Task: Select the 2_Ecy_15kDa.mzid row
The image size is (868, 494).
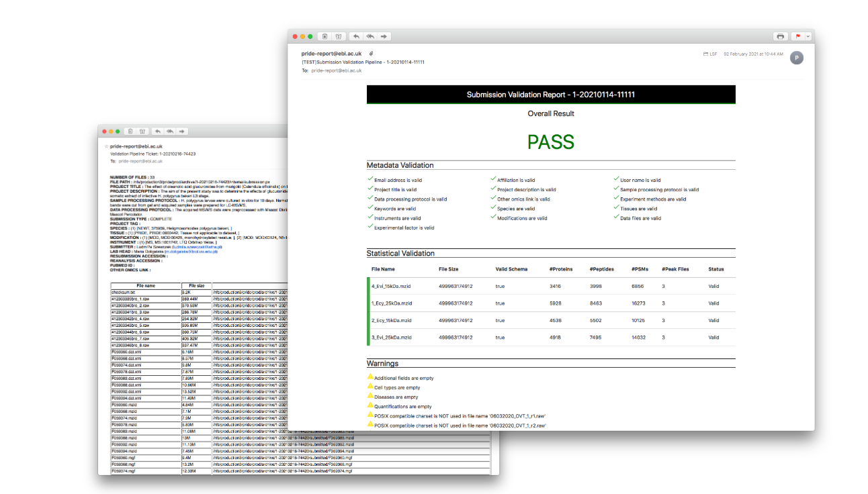Action: click(x=551, y=320)
